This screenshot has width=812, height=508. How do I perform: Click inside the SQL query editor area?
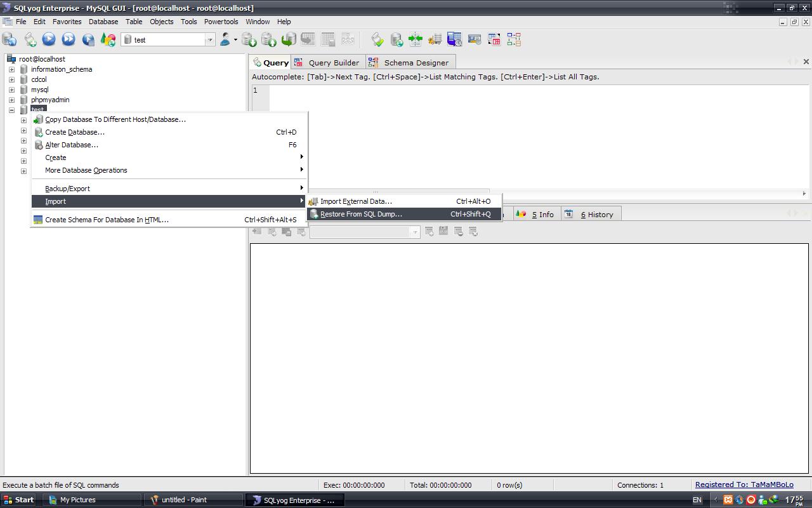539,137
